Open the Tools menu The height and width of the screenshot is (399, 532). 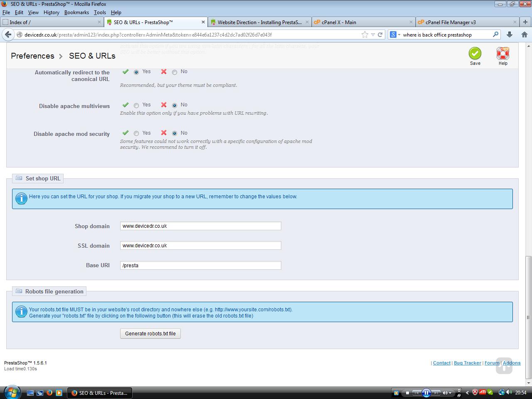coord(100,12)
